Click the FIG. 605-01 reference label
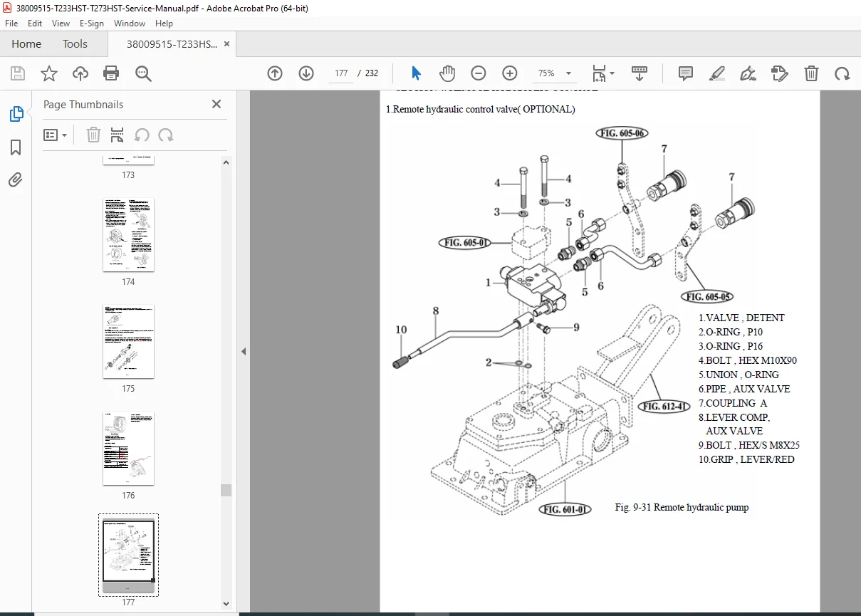The image size is (861, 616). pos(464,243)
